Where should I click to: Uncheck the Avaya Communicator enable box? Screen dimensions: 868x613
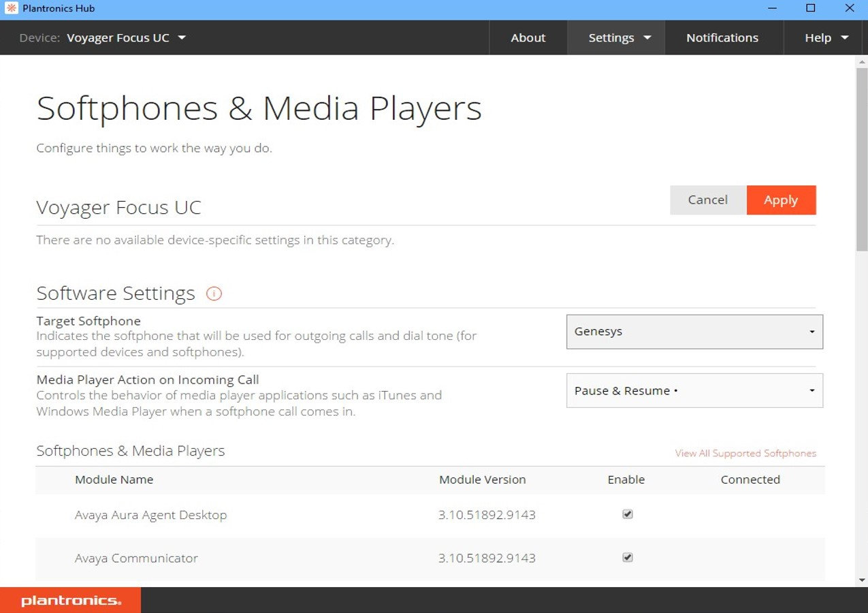coord(627,557)
